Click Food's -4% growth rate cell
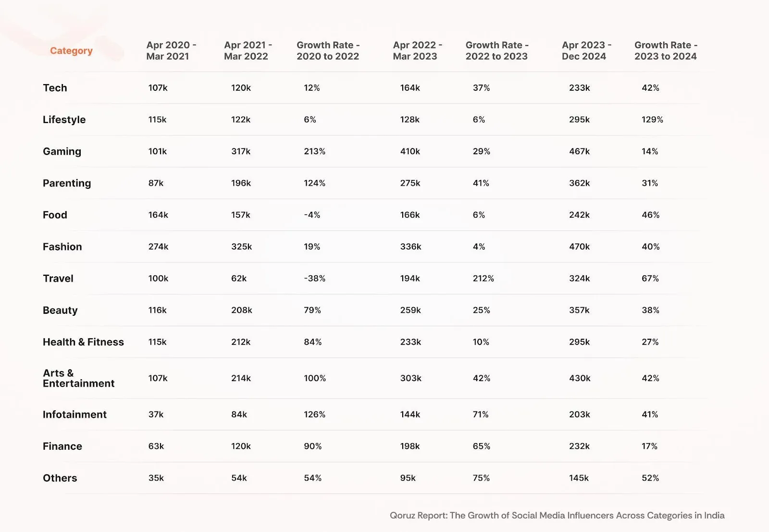 coord(312,215)
